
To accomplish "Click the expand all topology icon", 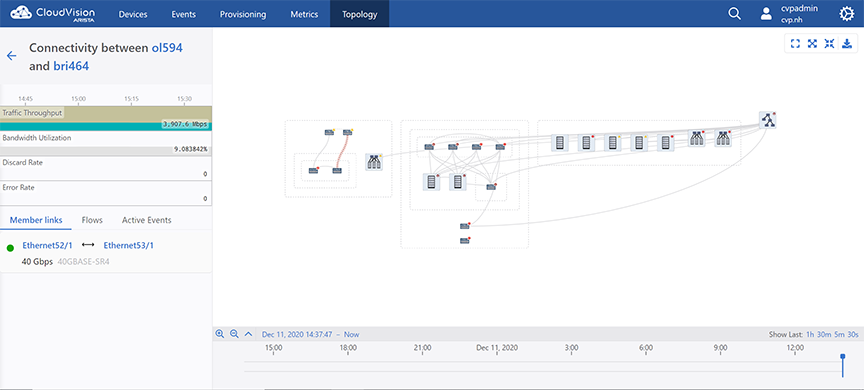I will pyautogui.click(x=812, y=44).
